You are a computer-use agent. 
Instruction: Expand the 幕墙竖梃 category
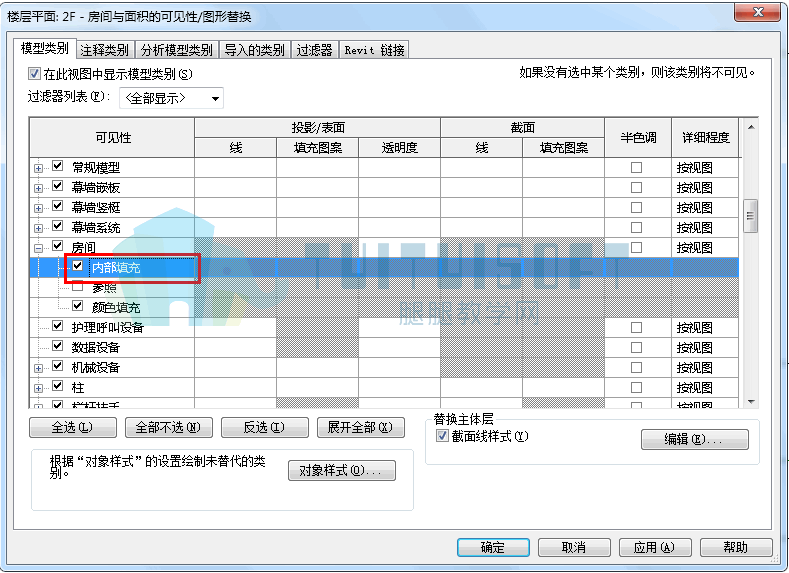38,208
